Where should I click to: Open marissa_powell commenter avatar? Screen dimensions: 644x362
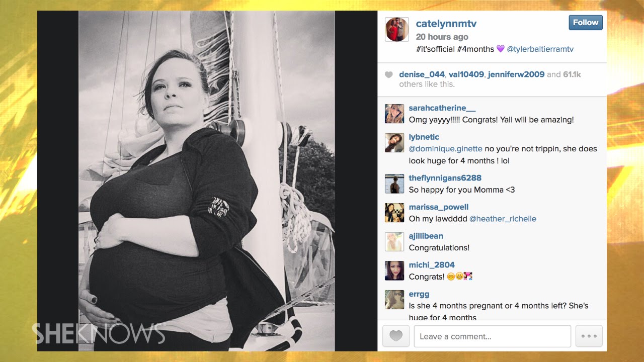pos(394,213)
